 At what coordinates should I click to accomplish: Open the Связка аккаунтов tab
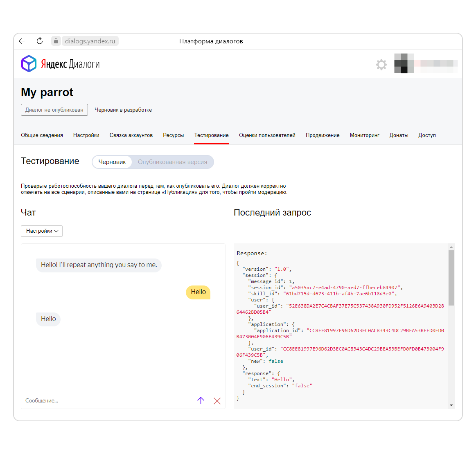coord(131,135)
